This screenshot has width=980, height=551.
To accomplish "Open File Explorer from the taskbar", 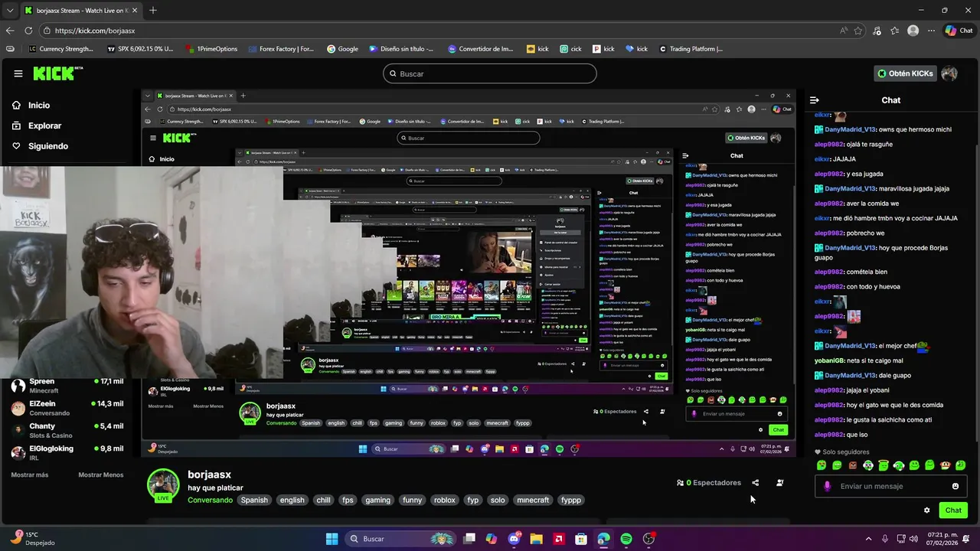I will tap(536, 539).
